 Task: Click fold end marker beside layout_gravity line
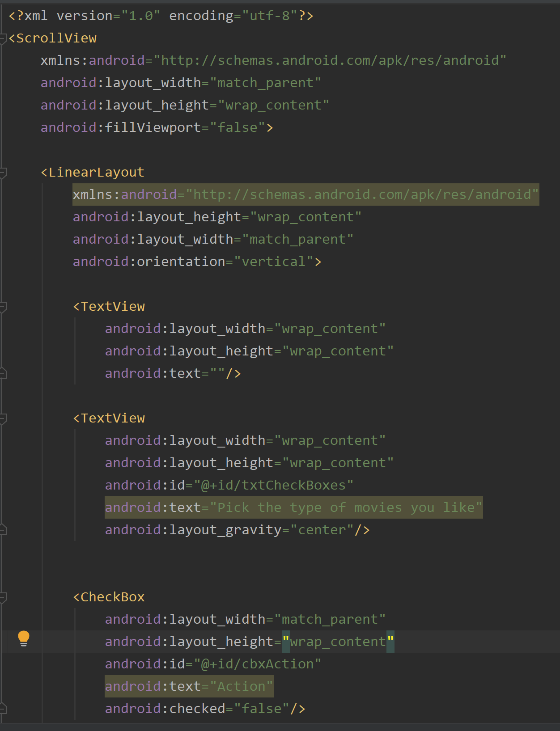(x=3, y=530)
